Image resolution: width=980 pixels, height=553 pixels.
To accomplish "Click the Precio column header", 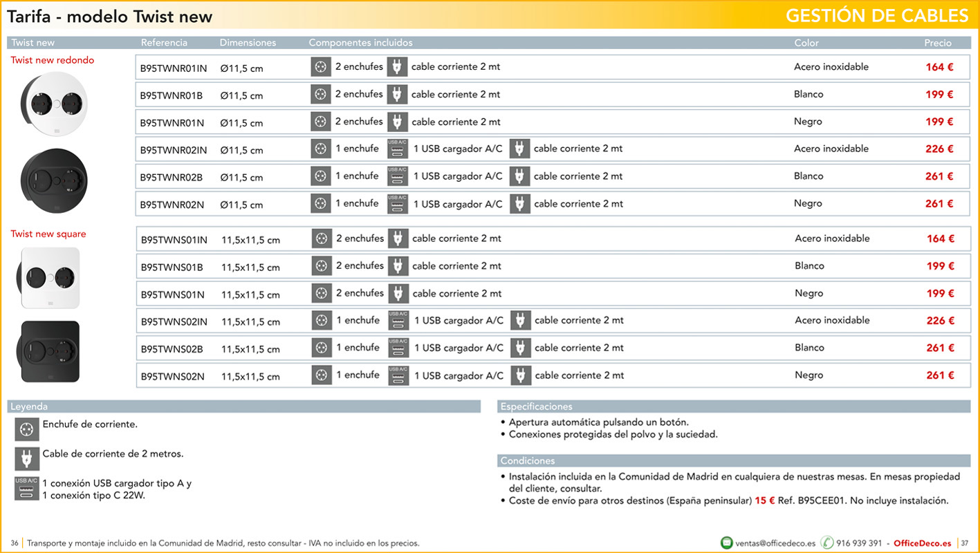I will 938,43.
